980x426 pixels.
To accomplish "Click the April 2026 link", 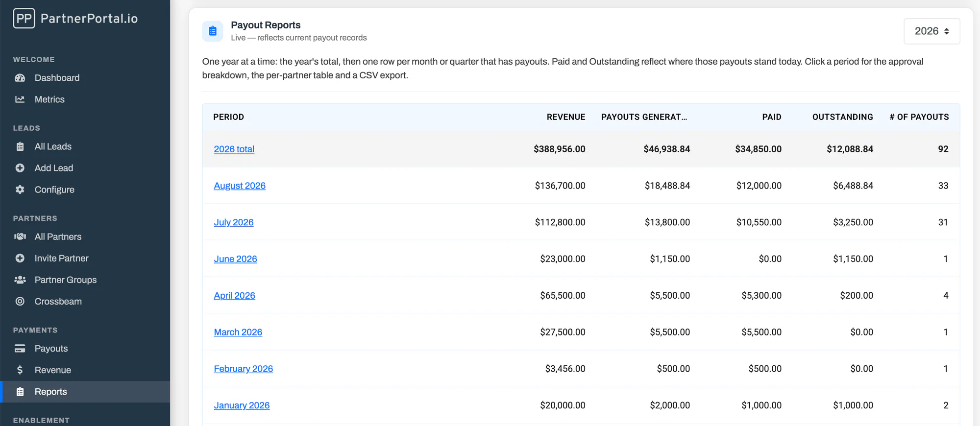I will 235,295.
